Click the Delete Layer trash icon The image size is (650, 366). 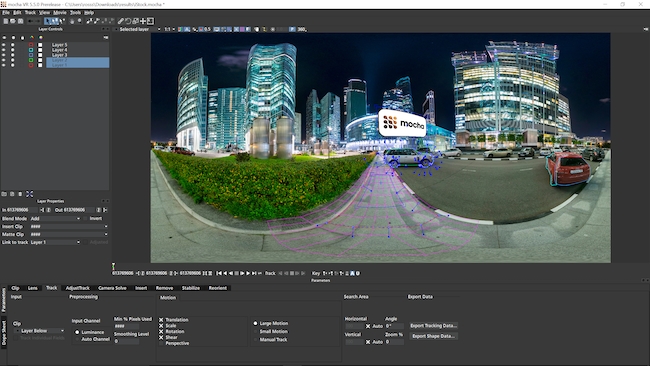click(x=20, y=194)
